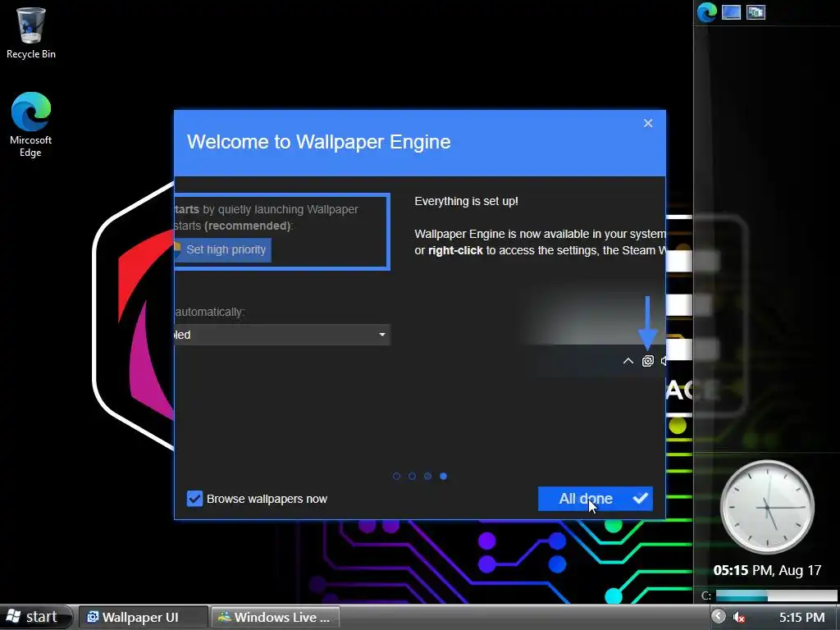Go to the third setup page dot

coord(427,477)
